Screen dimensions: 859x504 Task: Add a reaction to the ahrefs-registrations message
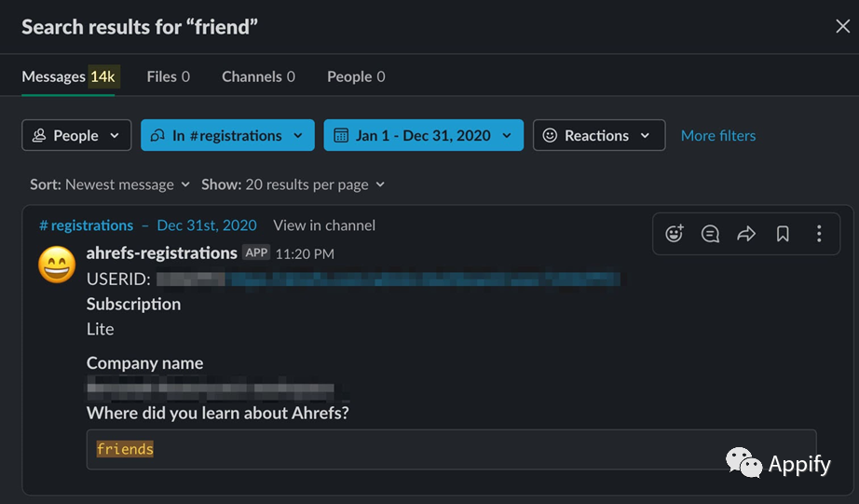tap(674, 234)
